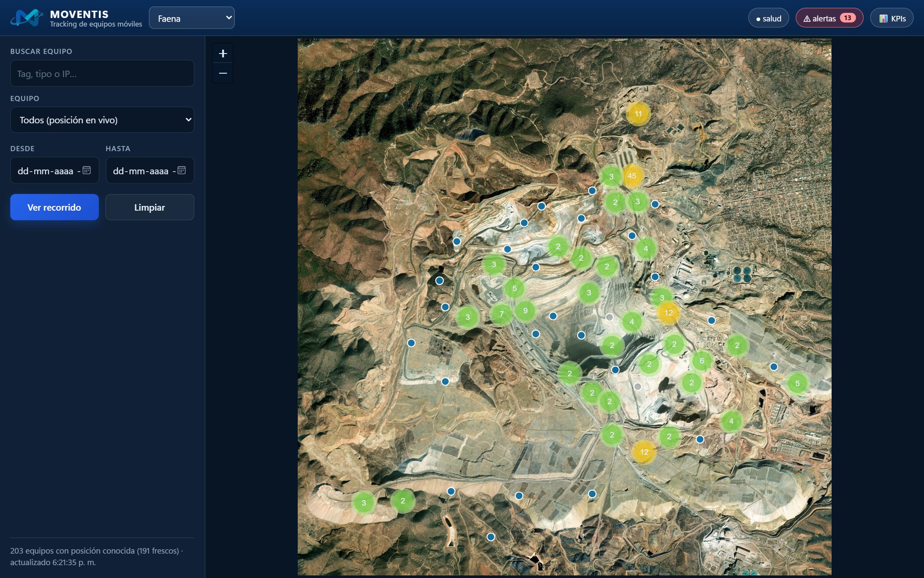This screenshot has width=924, height=578.
Task: Focus the Desde date input
Action: click(55, 170)
